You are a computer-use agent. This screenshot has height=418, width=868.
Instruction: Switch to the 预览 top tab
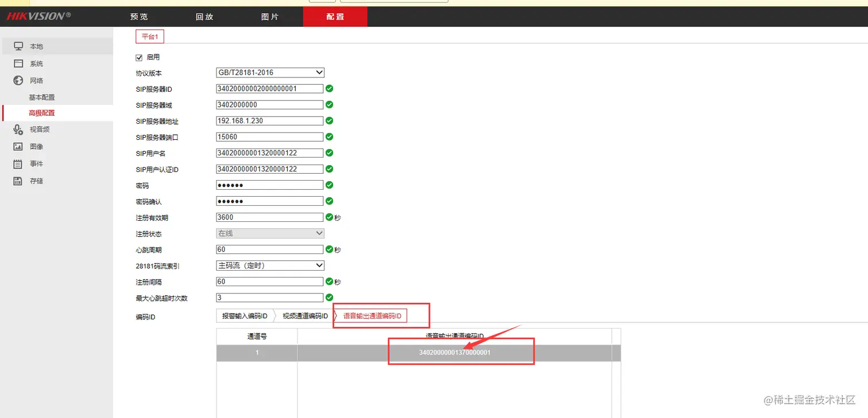coord(139,17)
